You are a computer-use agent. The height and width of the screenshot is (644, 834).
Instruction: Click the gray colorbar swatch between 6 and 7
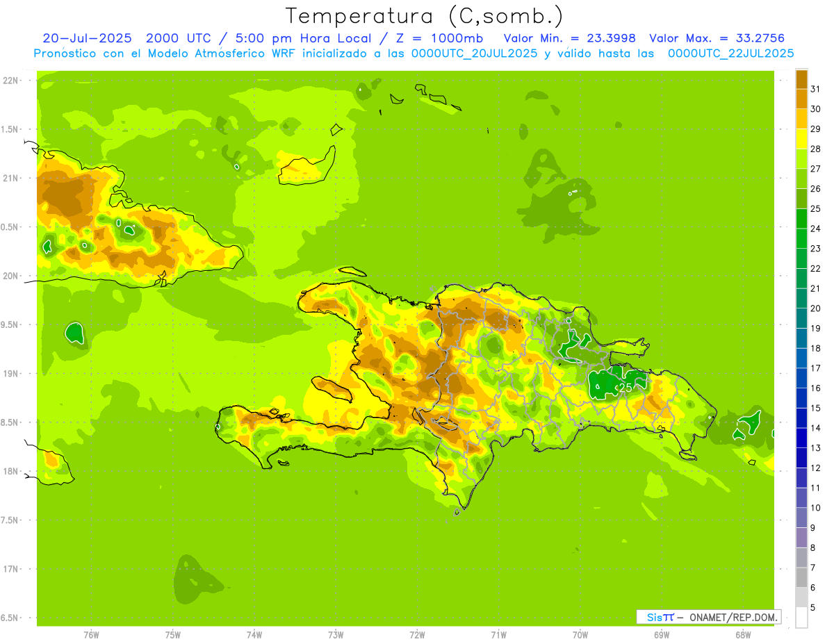[x=801, y=578]
